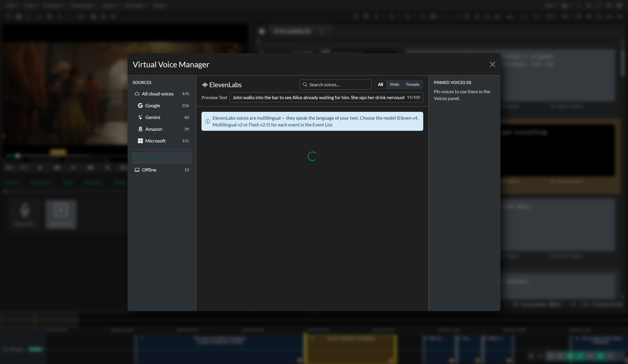Image resolution: width=628 pixels, height=364 pixels.
Task: Open the Google voices source
Action: [162, 106]
